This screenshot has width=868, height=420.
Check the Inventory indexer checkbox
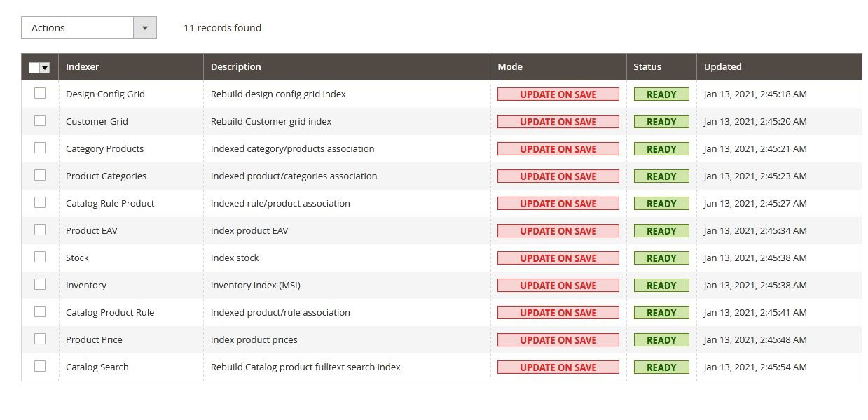[x=40, y=284]
